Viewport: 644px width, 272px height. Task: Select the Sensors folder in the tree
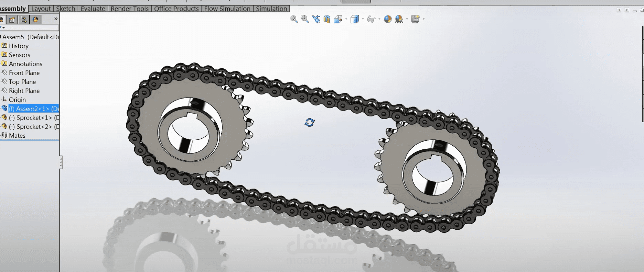[x=20, y=55]
